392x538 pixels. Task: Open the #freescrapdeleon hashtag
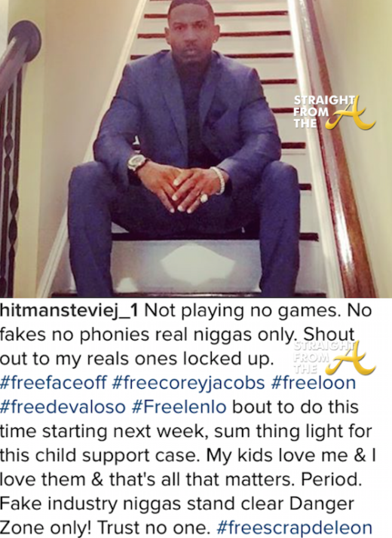pyautogui.click(x=295, y=527)
